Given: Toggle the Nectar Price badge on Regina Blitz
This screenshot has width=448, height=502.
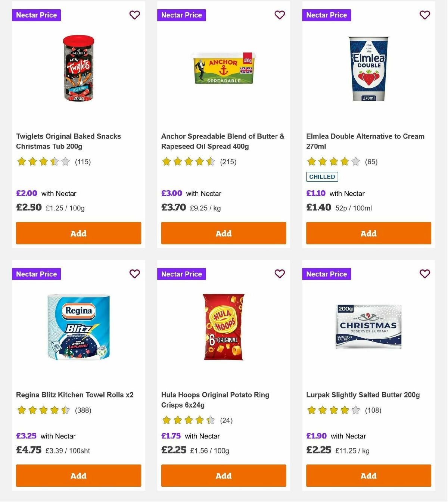Looking at the screenshot, I should (x=36, y=274).
